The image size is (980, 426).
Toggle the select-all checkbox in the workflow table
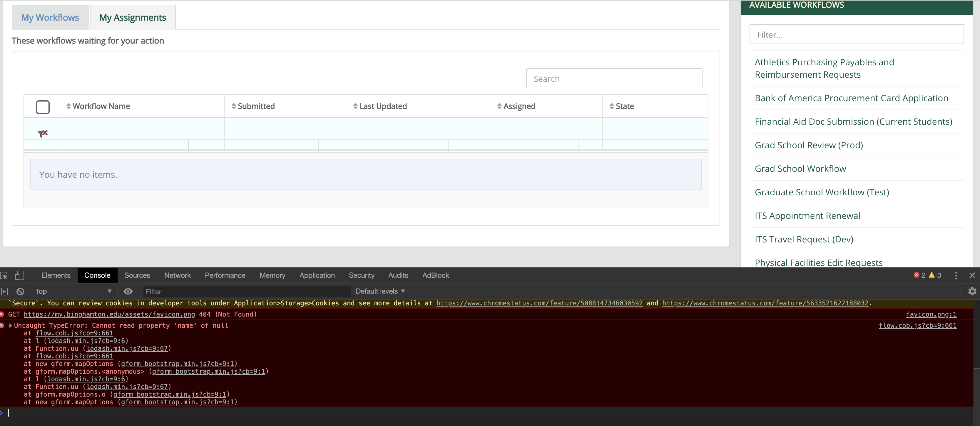tap(42, 107)
